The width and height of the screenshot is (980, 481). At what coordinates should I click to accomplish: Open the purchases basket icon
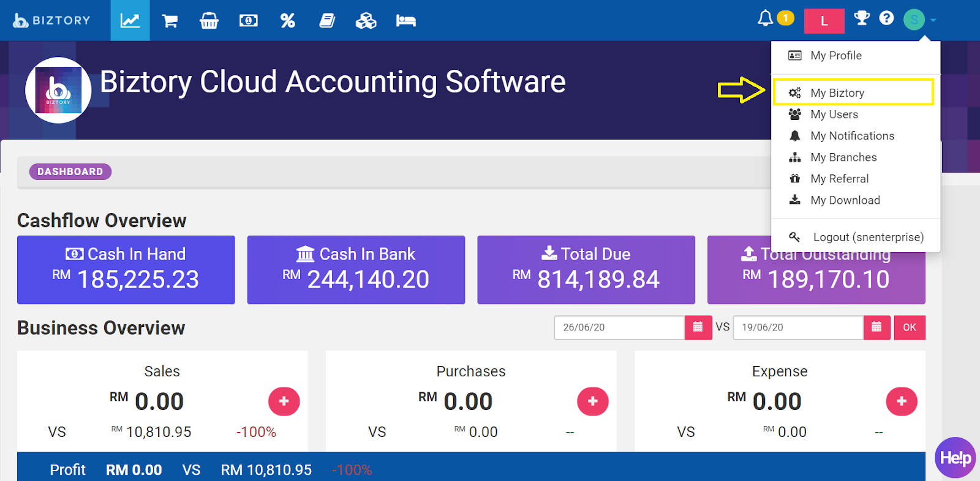click(x=209, y=21)
